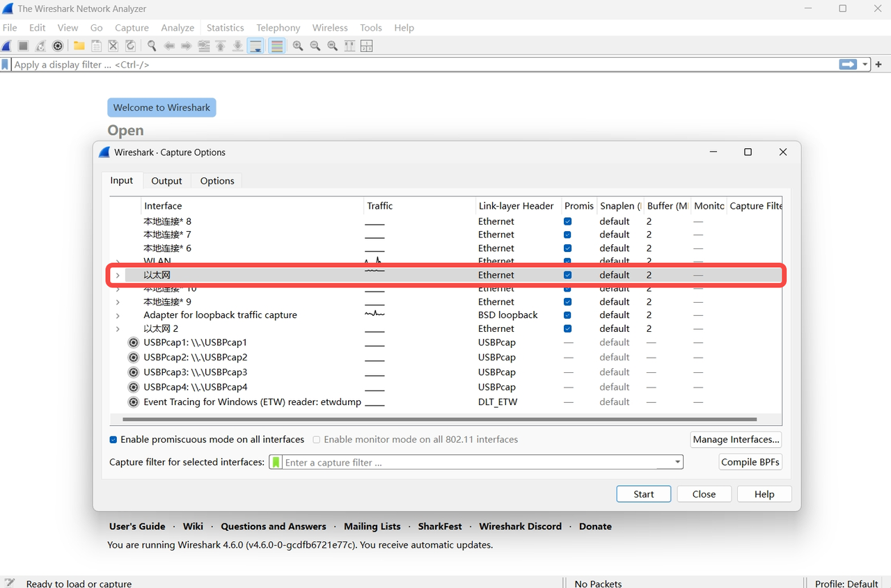Start a new capture with the shark fin icon
891x588 pixels.
6,45
